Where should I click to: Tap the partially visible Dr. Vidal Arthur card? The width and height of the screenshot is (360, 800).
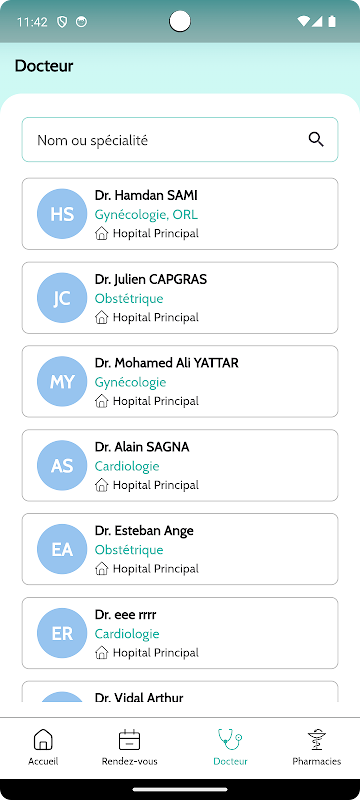[x=180, y=692]
